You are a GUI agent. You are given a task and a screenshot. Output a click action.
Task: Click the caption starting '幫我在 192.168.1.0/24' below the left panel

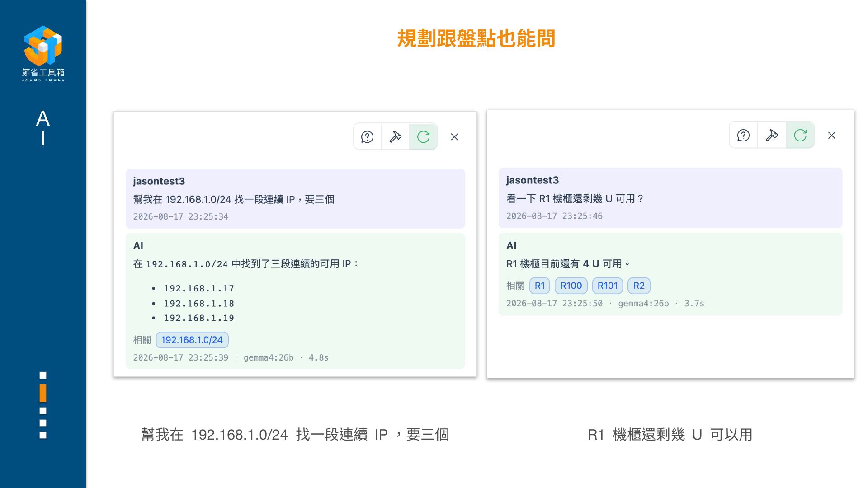(x=295, y=435)
